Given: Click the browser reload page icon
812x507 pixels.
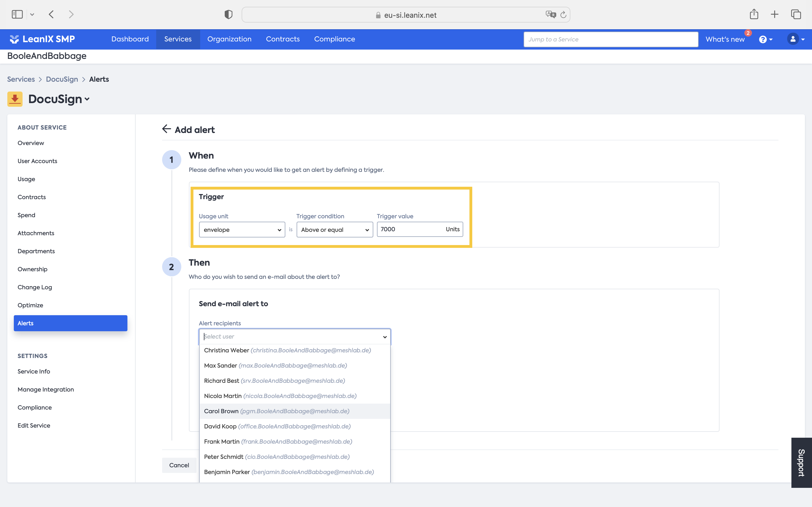Looking at the screenshot, I should tap(563, 15).
